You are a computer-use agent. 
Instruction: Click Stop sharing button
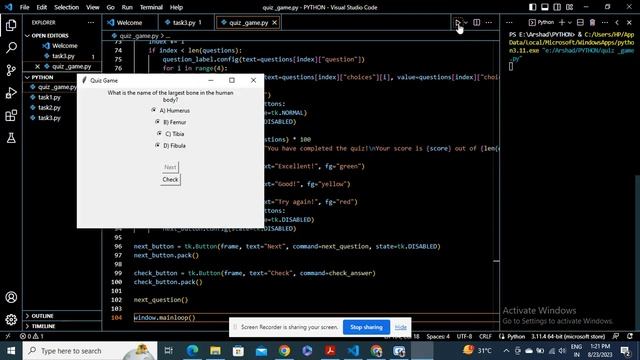[x=366, y=327]
